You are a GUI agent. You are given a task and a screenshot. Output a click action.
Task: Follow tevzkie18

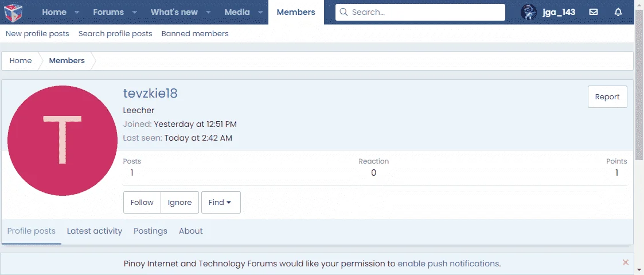tap(142, 202)
